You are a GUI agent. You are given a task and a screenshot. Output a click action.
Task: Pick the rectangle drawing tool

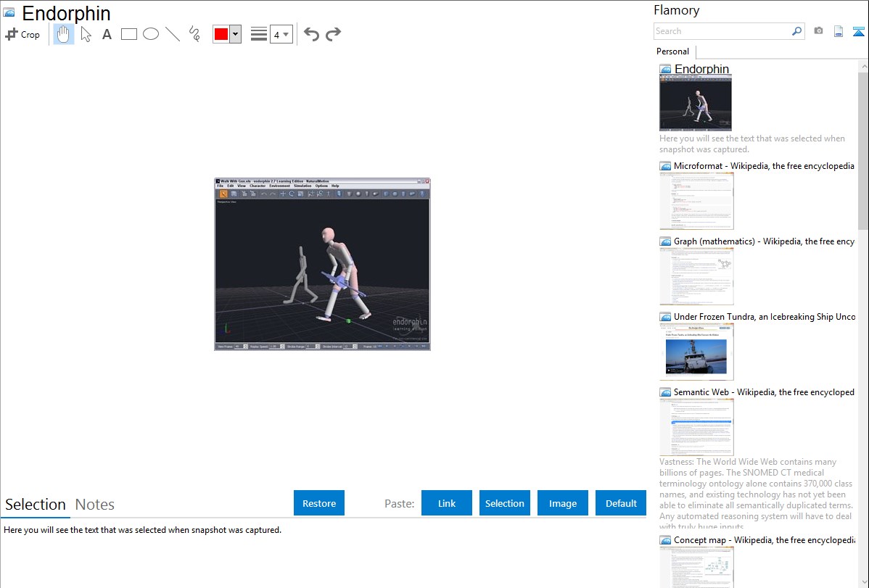tap(129, 34)
